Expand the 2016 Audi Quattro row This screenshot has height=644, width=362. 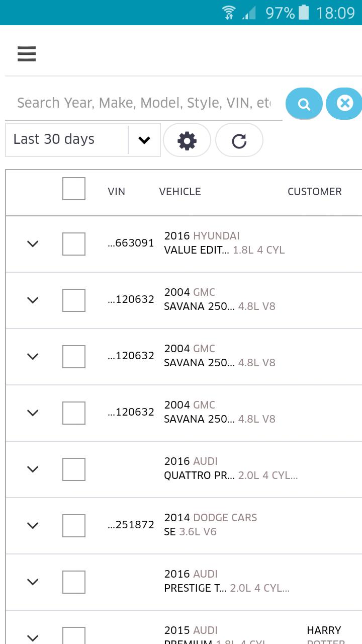(33, 469)
